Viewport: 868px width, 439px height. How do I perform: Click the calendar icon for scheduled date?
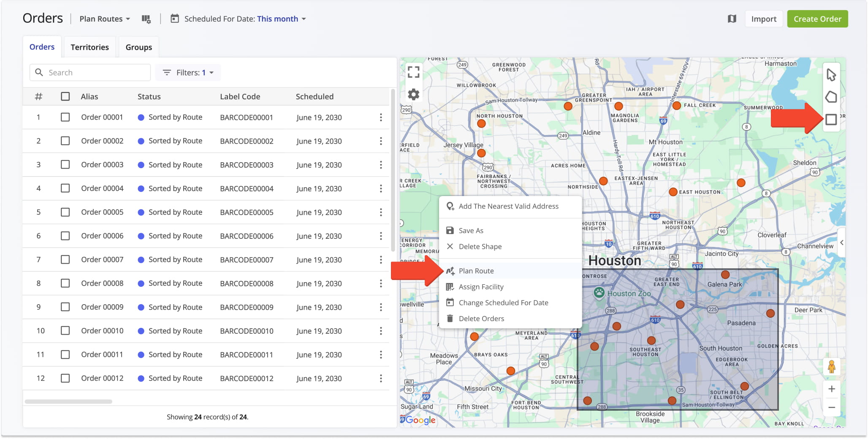click(x=174, y=19)
